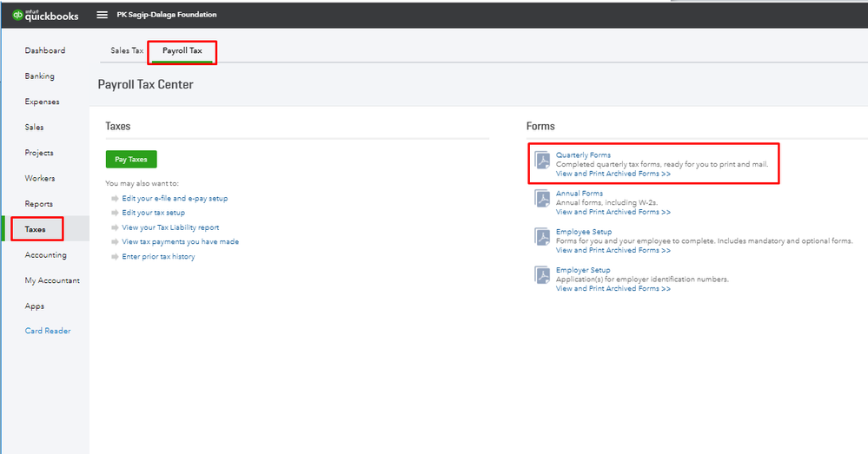Open Accounting from the sidebar

click(x=45, y=255)
